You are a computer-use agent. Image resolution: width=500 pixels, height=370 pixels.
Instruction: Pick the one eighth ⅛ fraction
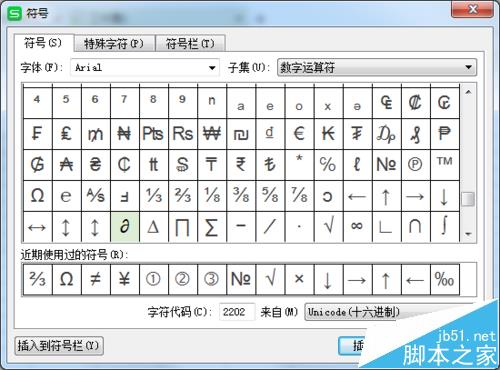coord(212,196)
